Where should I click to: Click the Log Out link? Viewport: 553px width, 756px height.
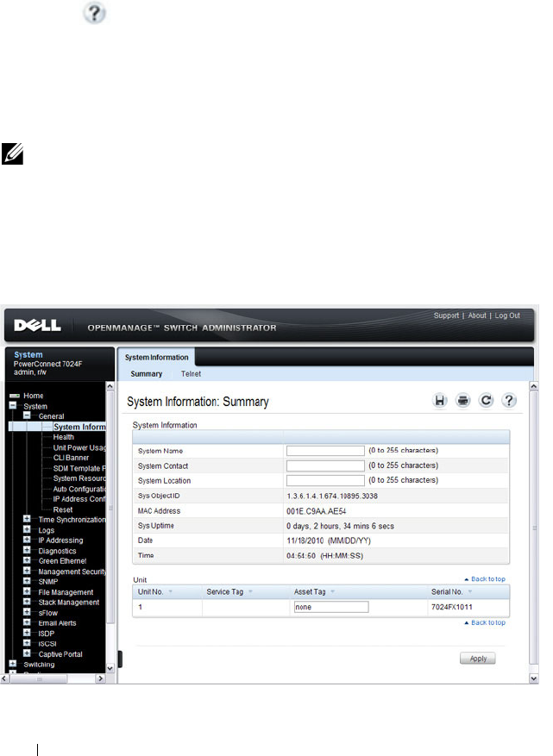[507, 316]
